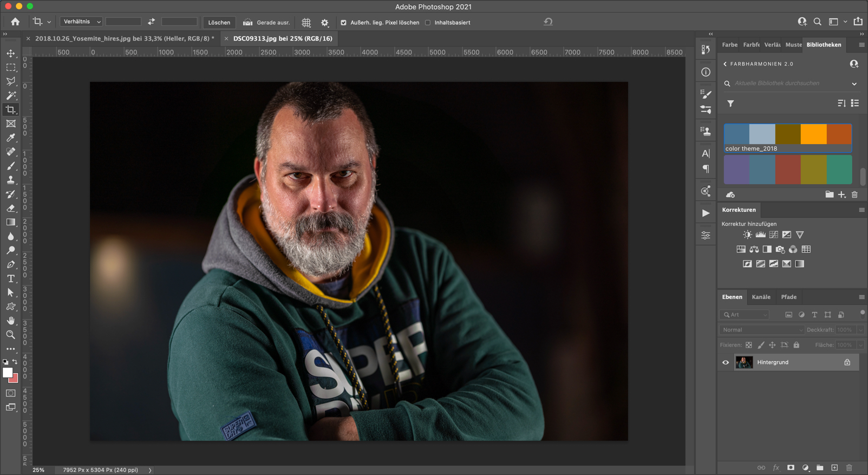This screenshot has width=868, height=475.
Task: Toggle layer filtering on/off switch
Action: pos(862,313)
